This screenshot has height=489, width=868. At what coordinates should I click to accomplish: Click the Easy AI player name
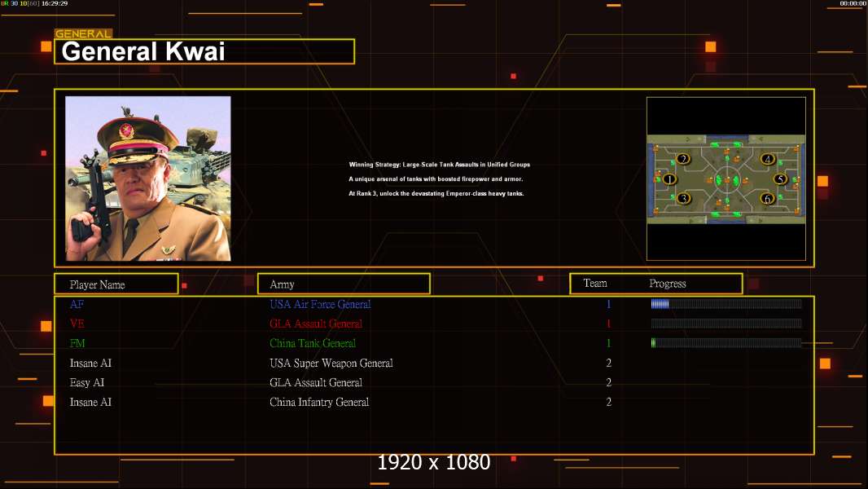tap(87, 383)
